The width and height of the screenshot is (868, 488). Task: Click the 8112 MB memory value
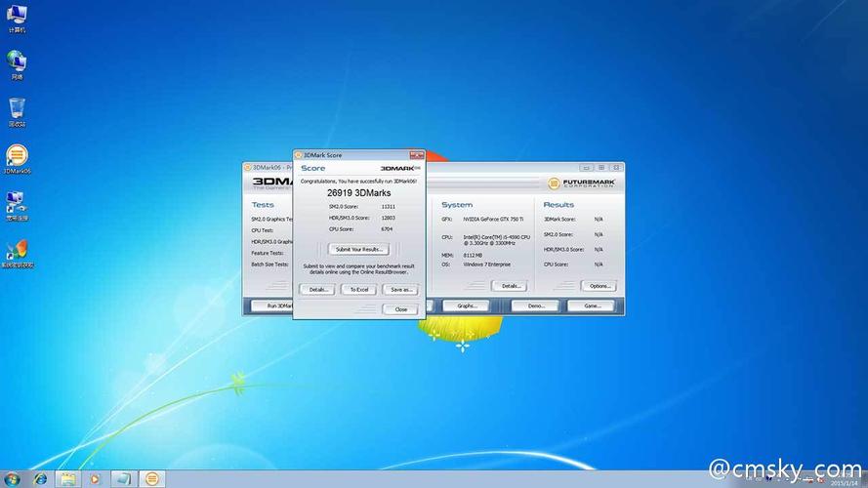473,256
